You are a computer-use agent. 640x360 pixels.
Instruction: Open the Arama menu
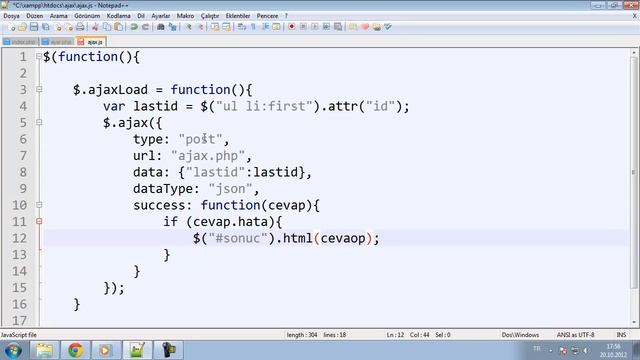[58, 16]
